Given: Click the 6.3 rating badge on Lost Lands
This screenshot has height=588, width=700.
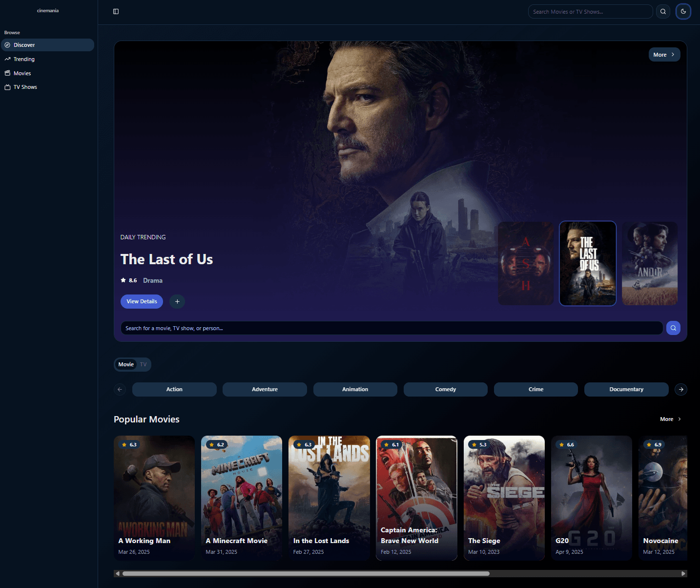Looking at the screenshot, I should click(304, 444).
